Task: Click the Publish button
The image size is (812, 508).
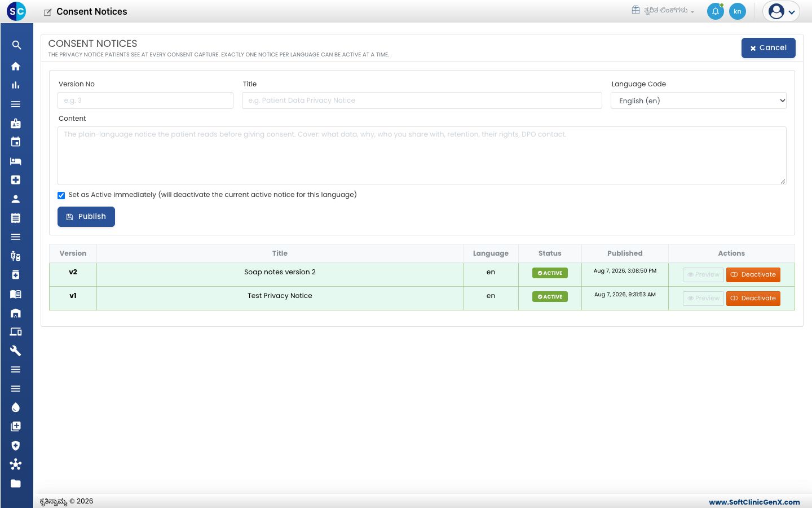Action: 86,217
